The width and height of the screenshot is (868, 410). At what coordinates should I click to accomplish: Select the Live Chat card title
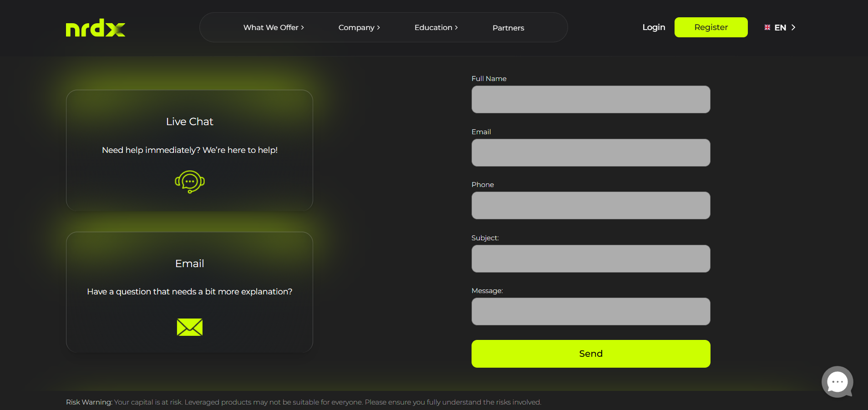189,121
